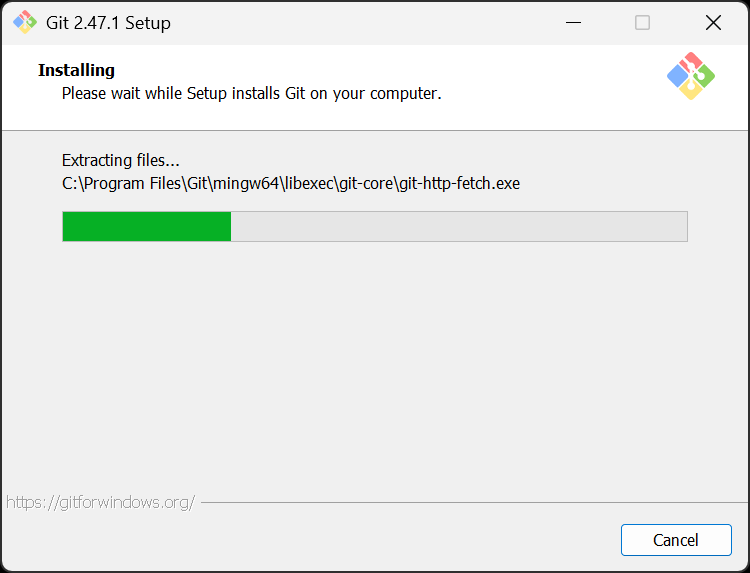
Task: Click the separator line beside the URL
Action: [474, 503]
